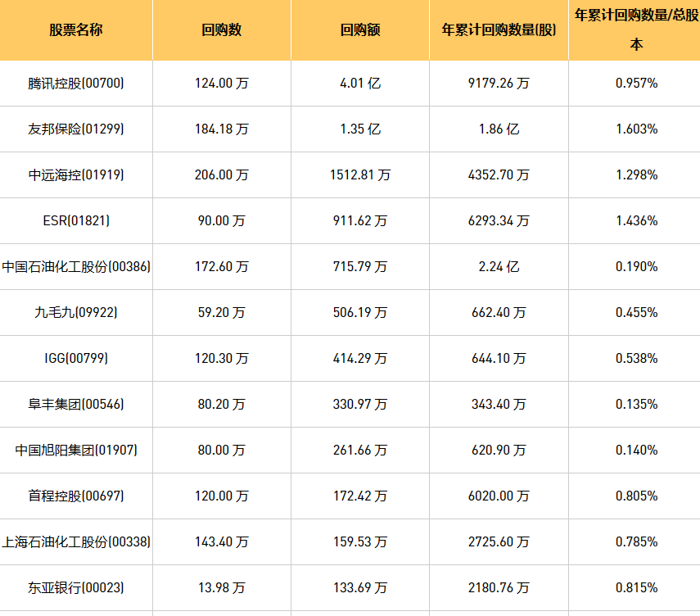Click the 662.40 万 cumulative cell
The image size is (700, 616).
(499, 312)
